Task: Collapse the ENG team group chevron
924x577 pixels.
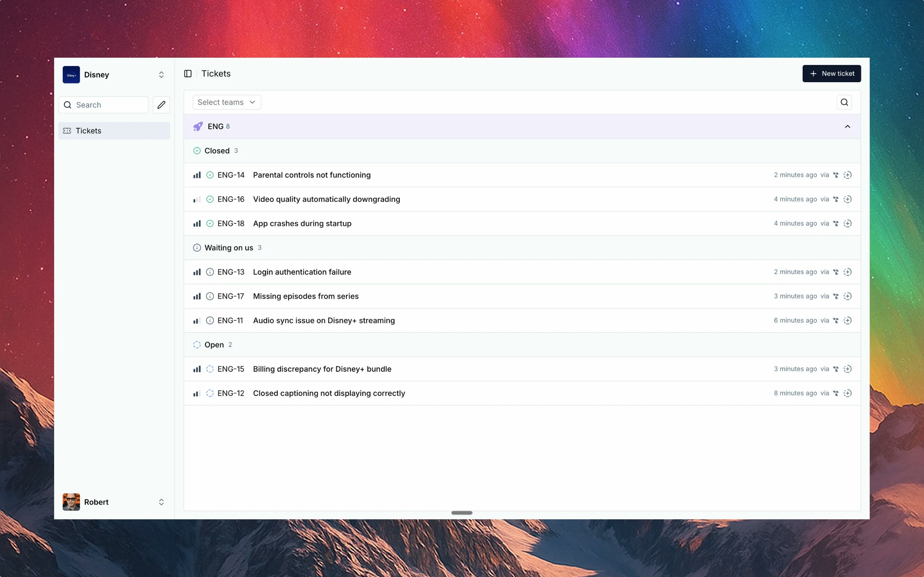Action: coord(847,126)
